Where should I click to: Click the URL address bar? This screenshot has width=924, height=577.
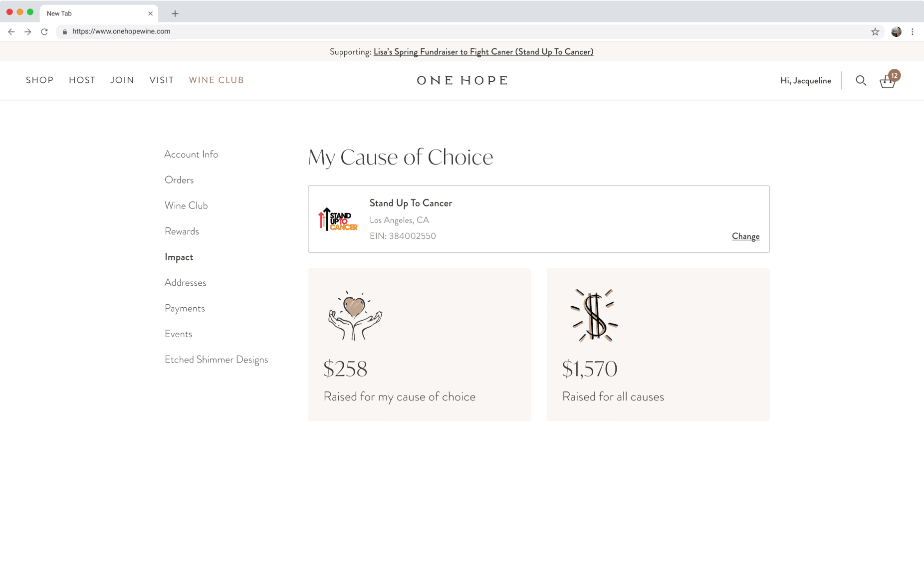click(449, 31)
